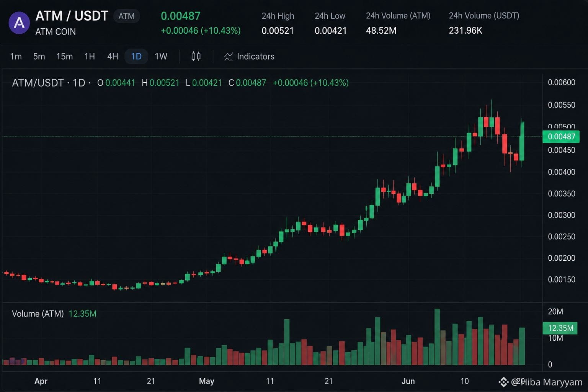Click the 0.00300 price axis label
Image resolution: width=588 pixels, height=392 pixels.
coord(562,215)
